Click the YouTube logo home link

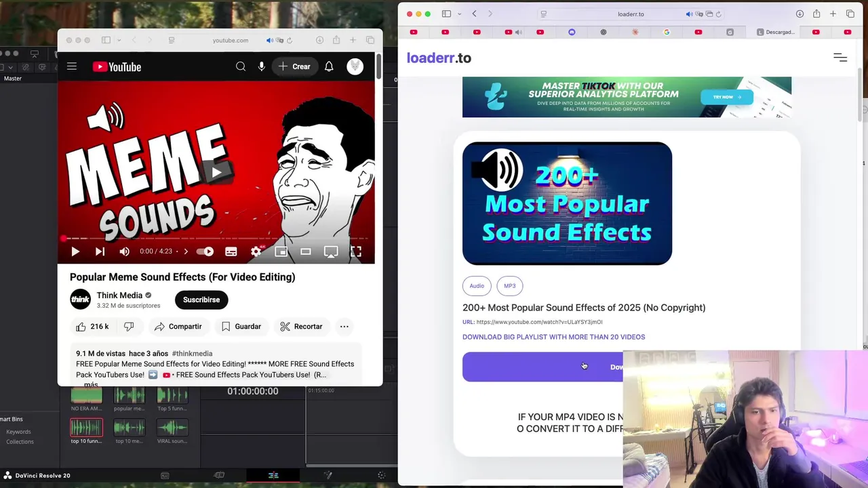(117, 66)
